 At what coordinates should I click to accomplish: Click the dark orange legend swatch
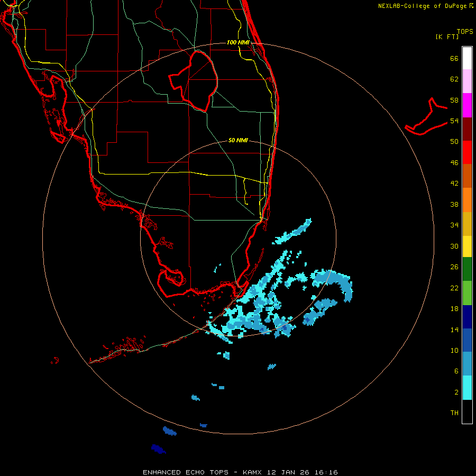coord(467,176)
